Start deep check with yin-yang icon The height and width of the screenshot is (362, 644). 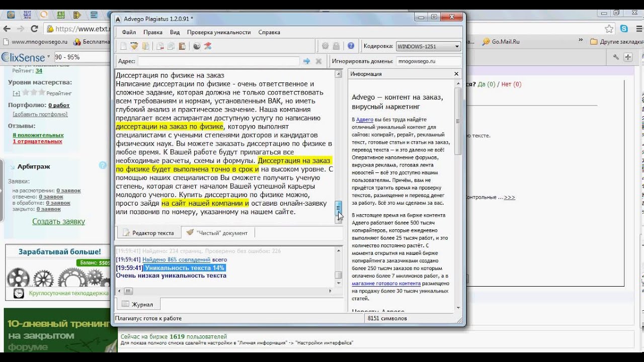click(197, 46)
